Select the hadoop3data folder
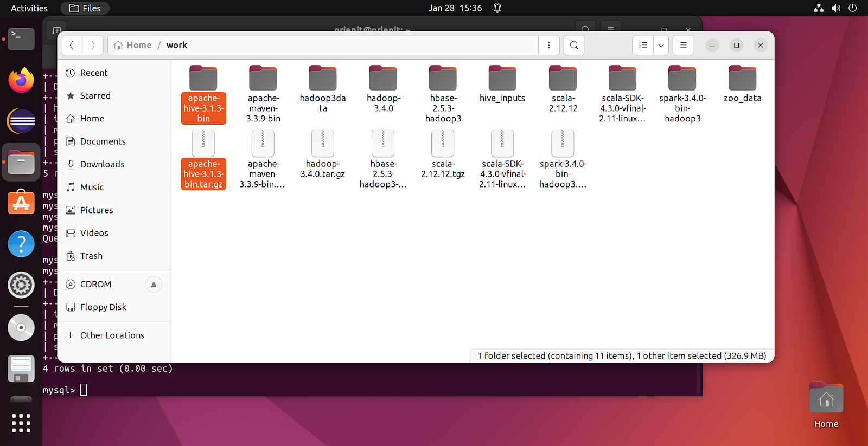This screenshot has height=446, width=868. pyautogui.click(x=323, y=89)
